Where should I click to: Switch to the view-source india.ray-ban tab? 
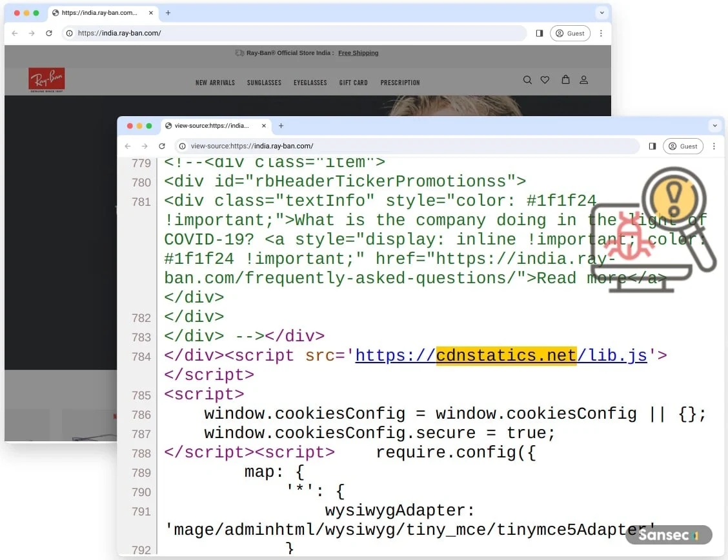(x=211, y=126)
